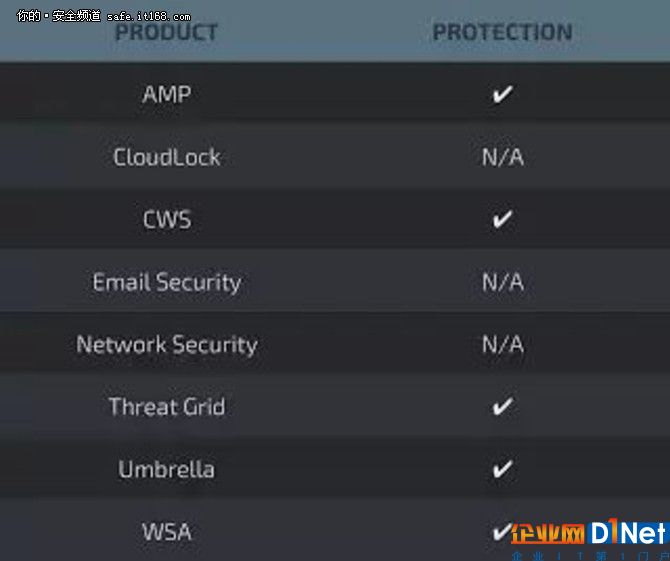Click the Threat Grid protection checkmark

point(502,406)
